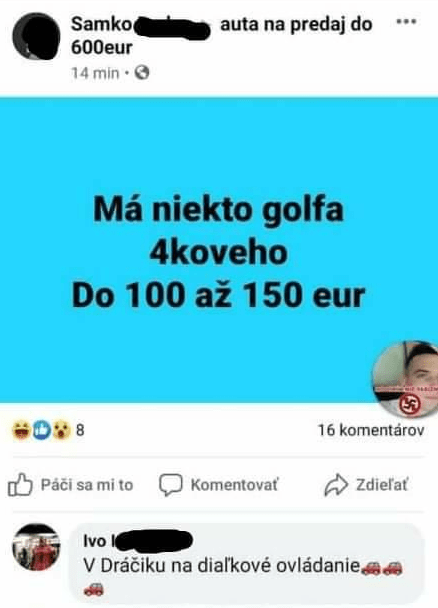
Task: Open the public globe privacy icon
Action: pos(142,73)
